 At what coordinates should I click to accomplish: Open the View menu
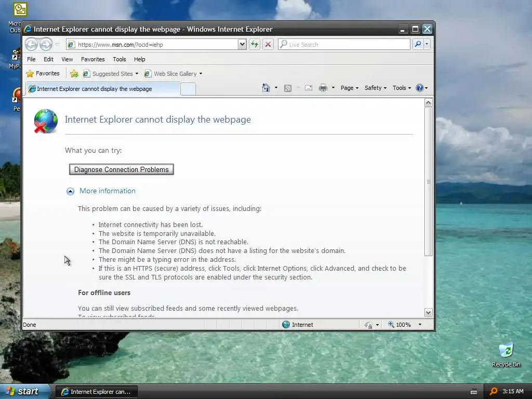tap(67, 59)
